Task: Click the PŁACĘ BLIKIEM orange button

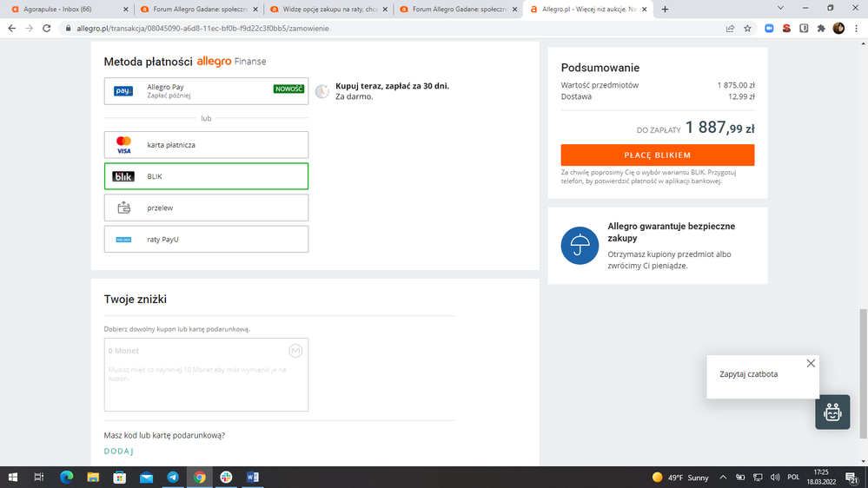Action: tap(657, 155)
